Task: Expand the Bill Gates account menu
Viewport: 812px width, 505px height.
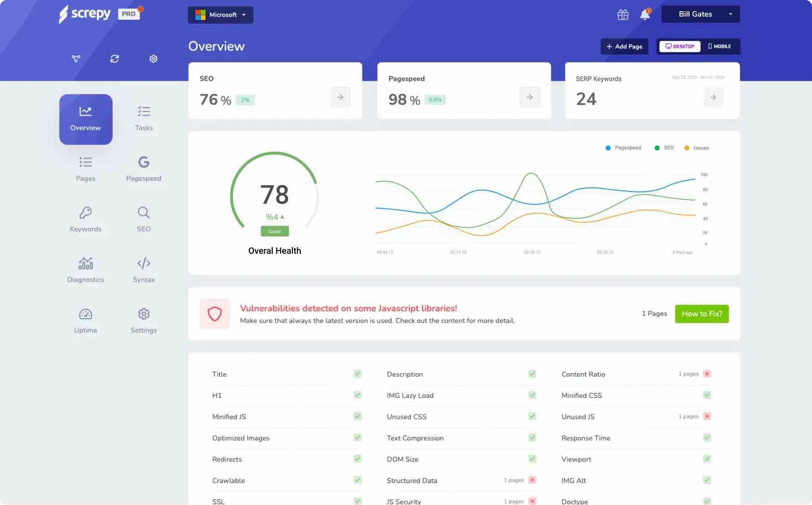Action: [700, 14]
